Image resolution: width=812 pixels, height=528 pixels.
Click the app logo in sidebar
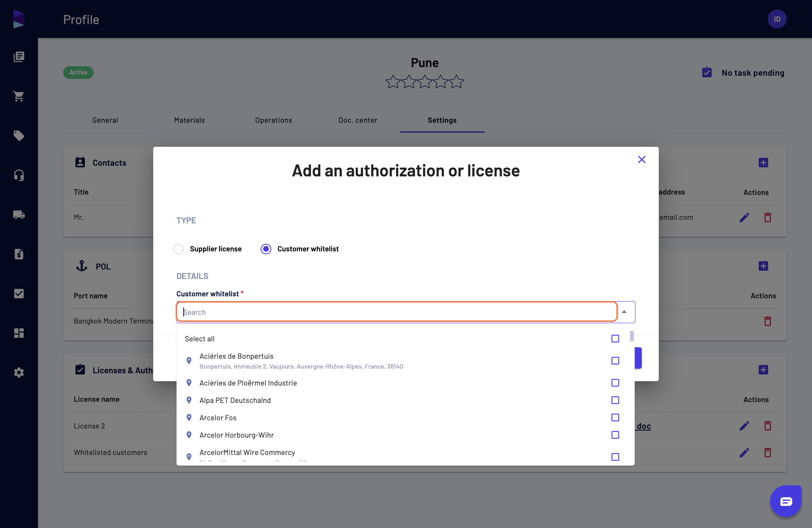[19, 19]
